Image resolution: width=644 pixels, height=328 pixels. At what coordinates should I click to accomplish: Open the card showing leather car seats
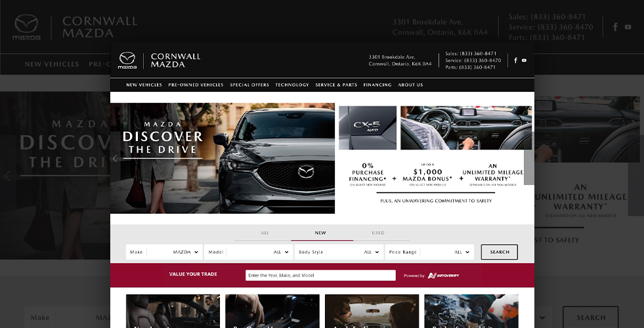coord(173,311)
